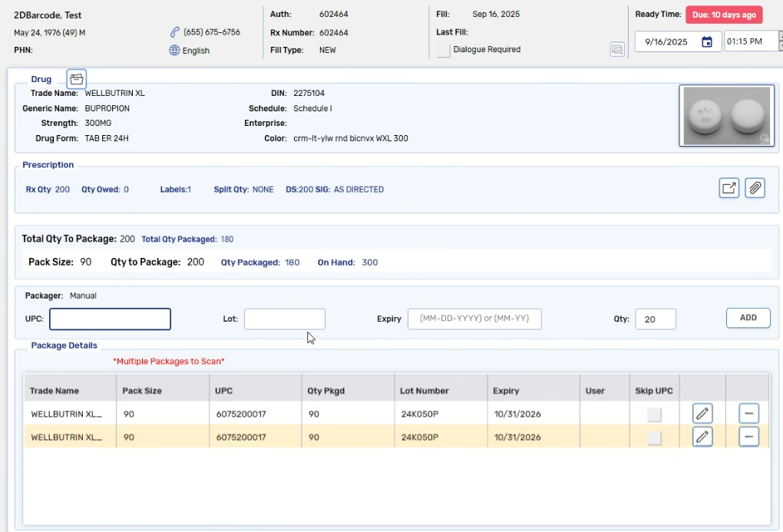
Task: Check Skip UPC for first package
Action: coord(654,415)
